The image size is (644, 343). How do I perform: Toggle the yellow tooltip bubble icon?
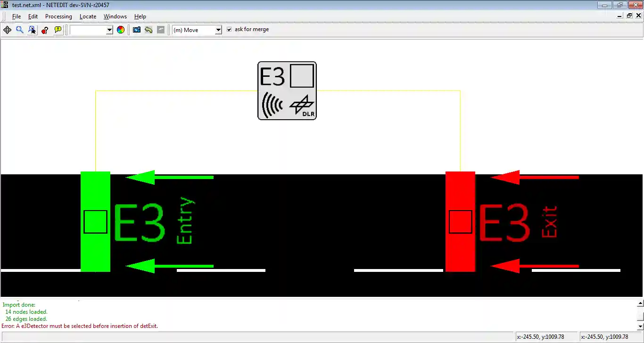[58, 30]
